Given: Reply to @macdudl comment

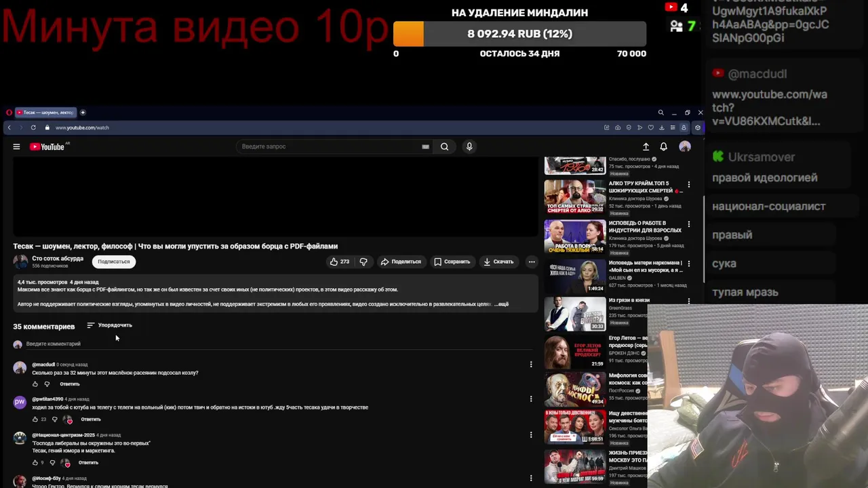Looking at the screenshot, I should [x=69, y=384].
